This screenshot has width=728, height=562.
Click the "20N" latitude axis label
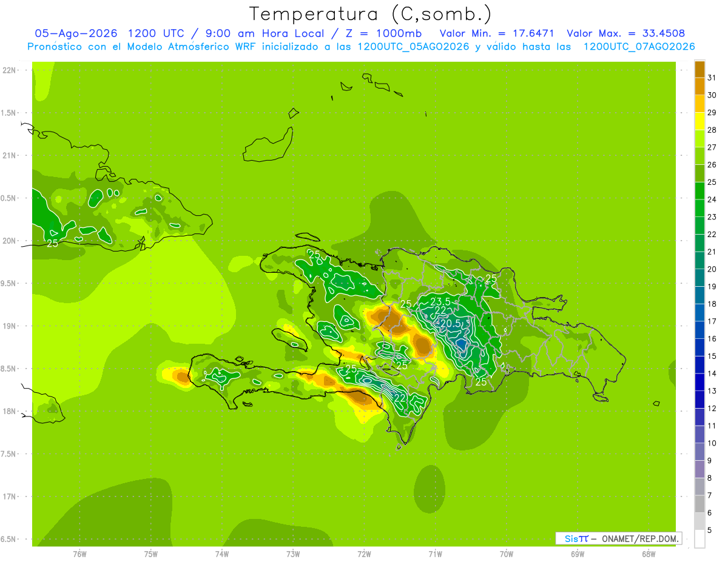[x=10, y=241]
